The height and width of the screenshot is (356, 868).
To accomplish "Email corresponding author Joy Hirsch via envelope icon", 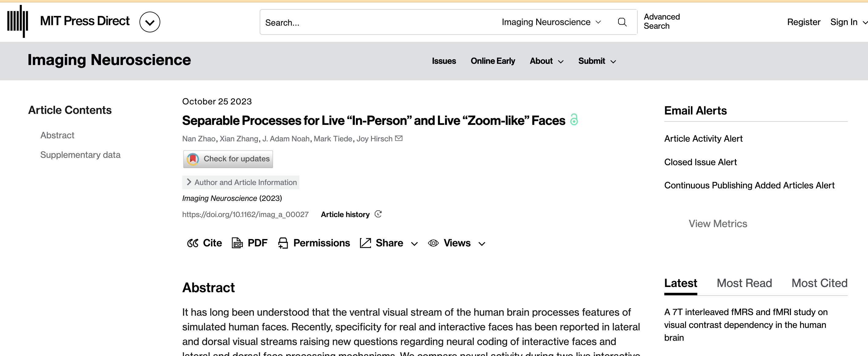I will pyautogui.click(x=399, y=138).
